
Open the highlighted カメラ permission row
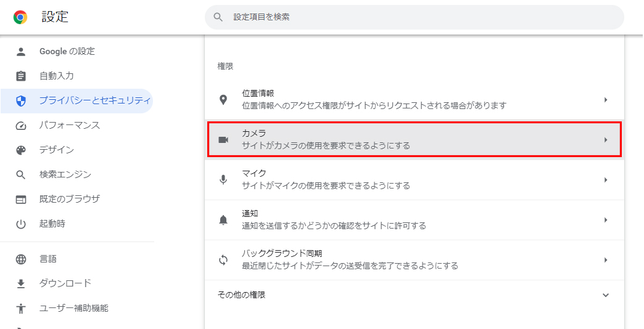pos(415,139)
